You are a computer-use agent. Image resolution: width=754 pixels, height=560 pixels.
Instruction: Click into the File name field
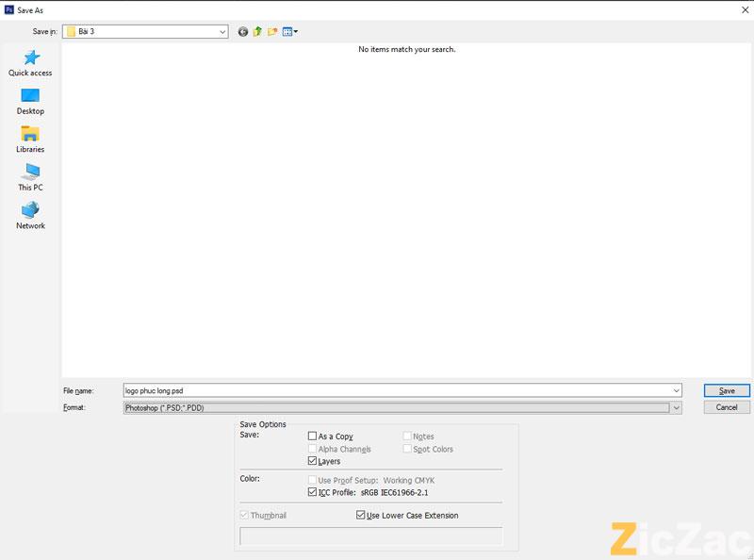point(396,390)
